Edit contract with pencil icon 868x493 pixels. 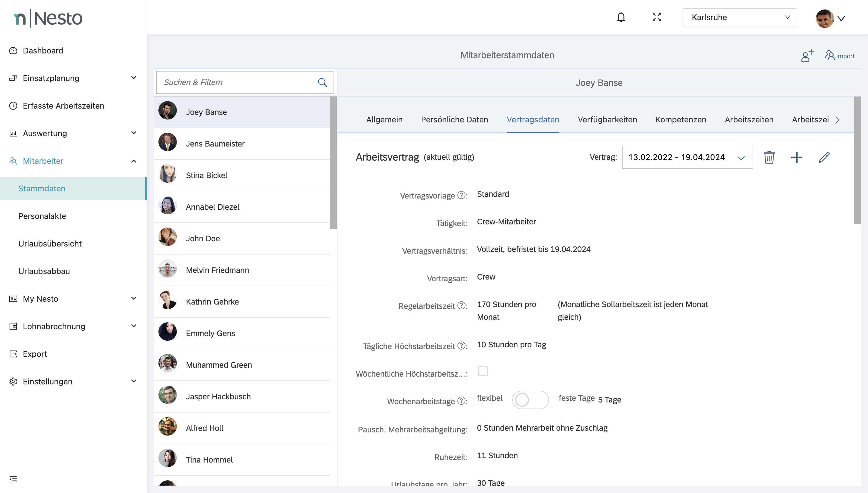824,157
